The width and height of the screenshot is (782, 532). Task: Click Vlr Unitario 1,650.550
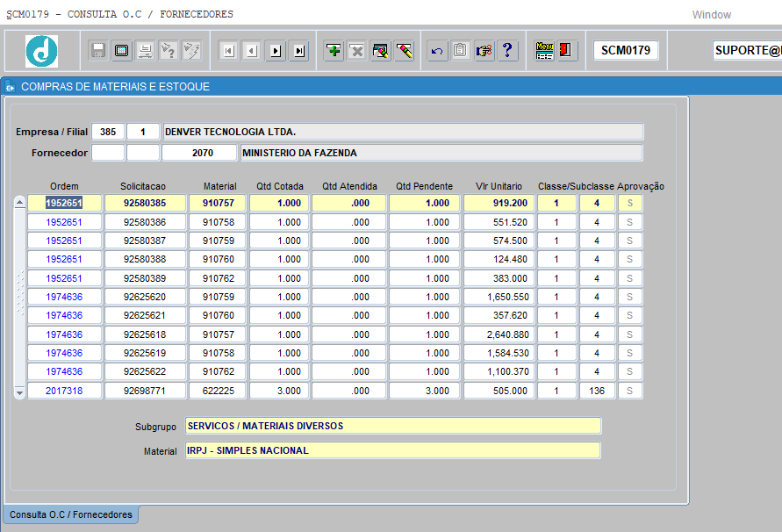click(499, 297)
